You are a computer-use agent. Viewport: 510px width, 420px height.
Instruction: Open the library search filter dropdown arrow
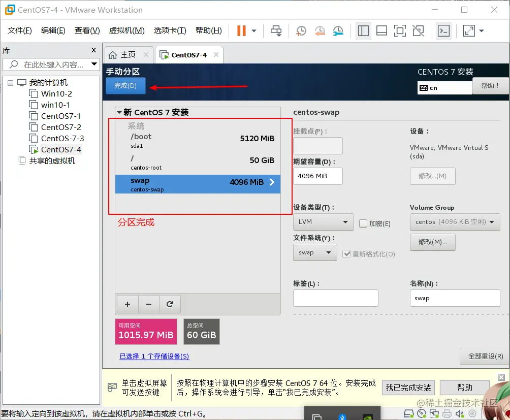click(94, 64)
